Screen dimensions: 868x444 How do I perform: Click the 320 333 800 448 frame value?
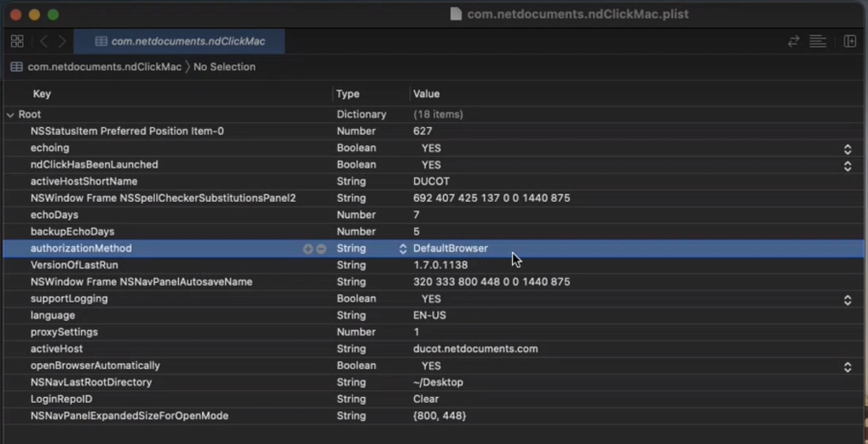492,282
